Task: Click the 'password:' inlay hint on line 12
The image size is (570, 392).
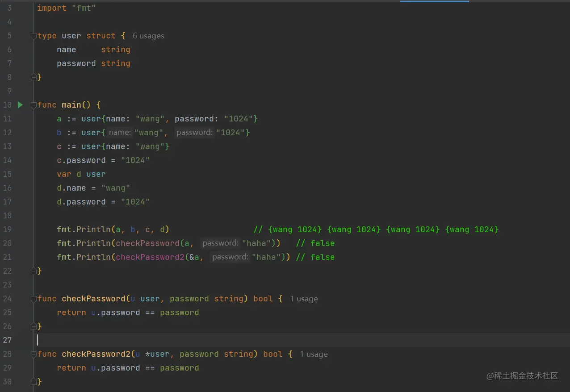Action: (194, 132)
